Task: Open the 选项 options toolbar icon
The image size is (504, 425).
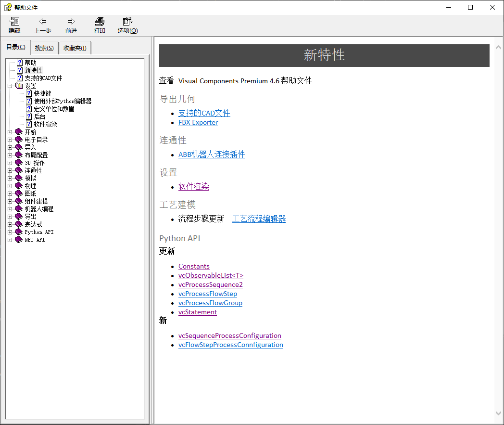Action: pyautogui.click(x=127, y=22)
